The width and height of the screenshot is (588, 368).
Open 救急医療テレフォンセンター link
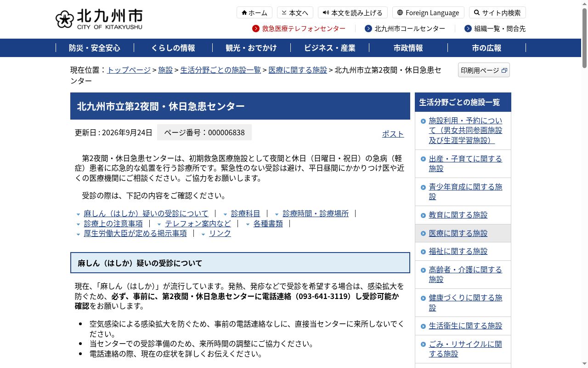coord(299,29)
